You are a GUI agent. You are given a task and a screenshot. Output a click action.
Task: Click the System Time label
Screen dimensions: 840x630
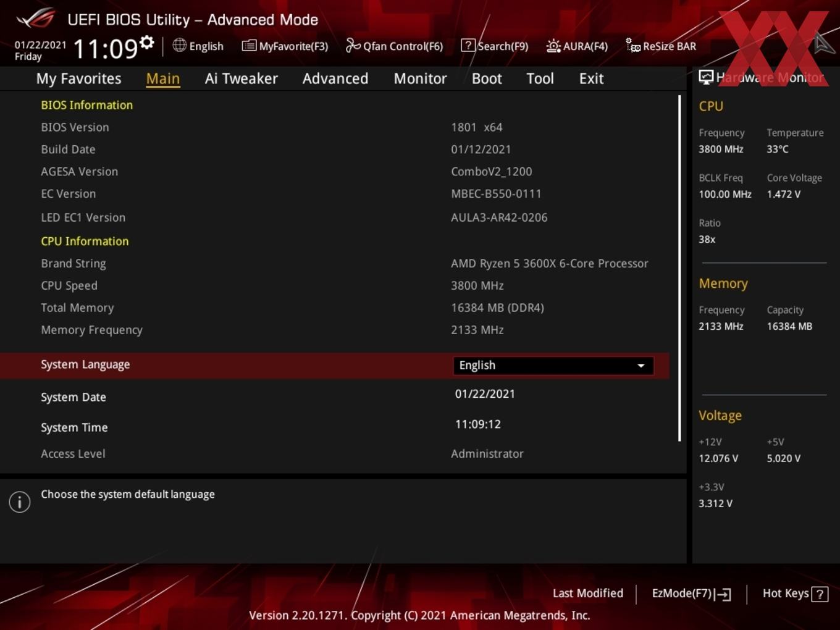click(x=74, y=427)
